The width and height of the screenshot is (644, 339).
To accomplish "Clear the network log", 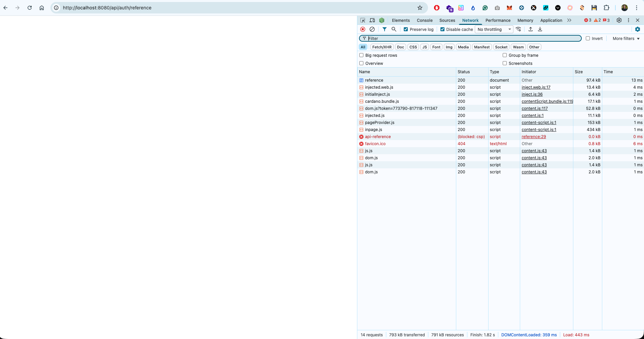I will point(372,29).
